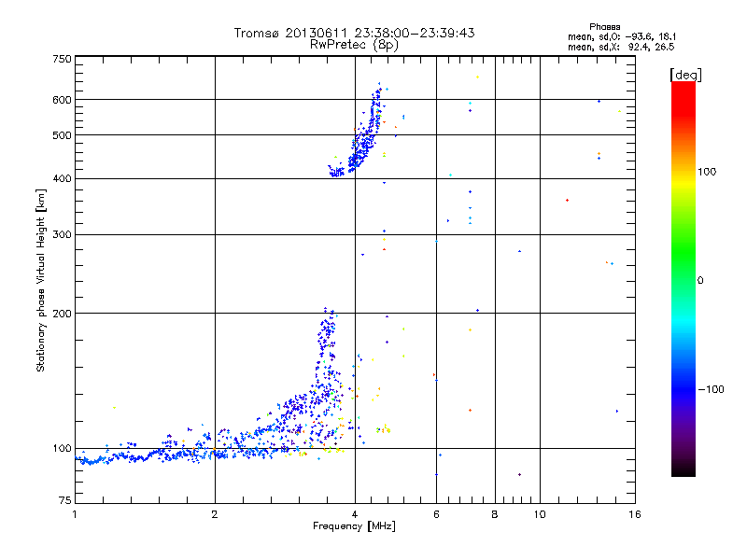
Task: Click the colorbar label '0'
Action: tap(699, 281)
